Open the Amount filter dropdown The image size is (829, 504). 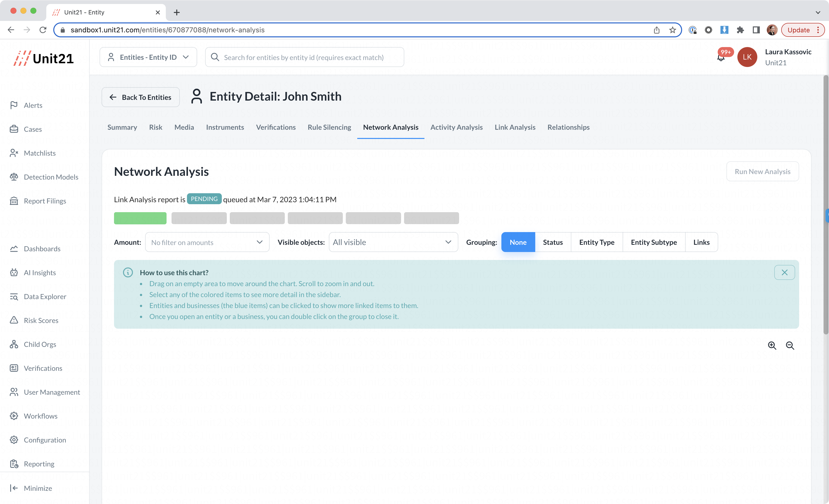pyautogui.click(x=207, y=242)
